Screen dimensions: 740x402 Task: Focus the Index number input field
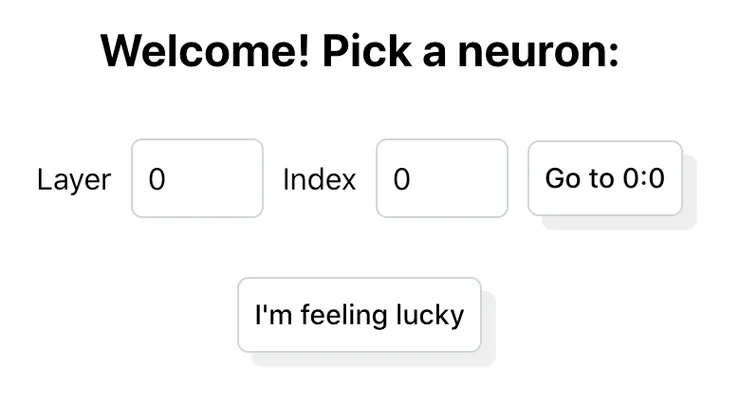click(x=441, y=179)
